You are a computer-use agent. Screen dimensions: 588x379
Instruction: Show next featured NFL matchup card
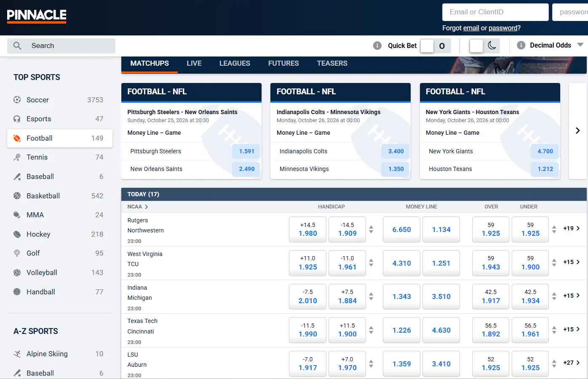(578, 131)
